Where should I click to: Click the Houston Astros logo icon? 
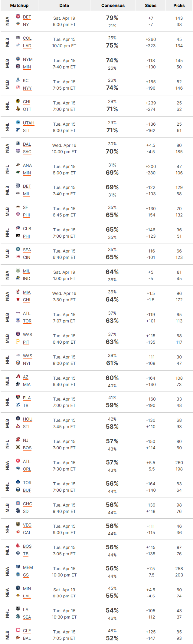point(18,418)
